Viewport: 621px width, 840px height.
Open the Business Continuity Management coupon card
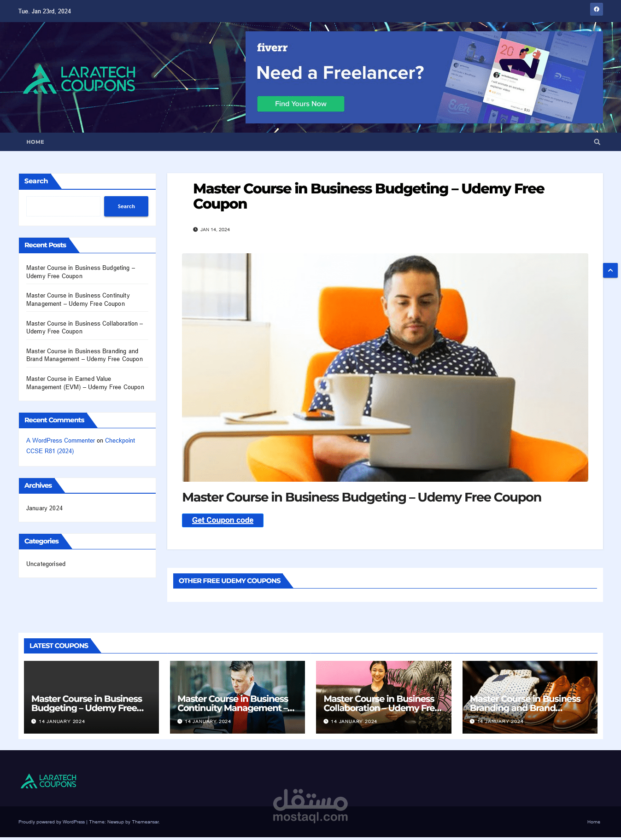(x=237, y=697)
